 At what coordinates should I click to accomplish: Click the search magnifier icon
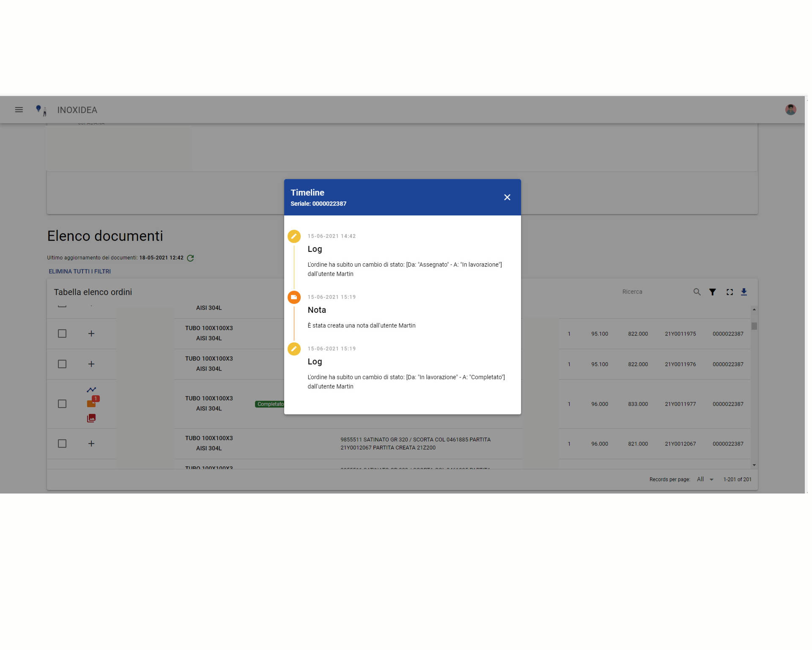[x=697, y=292]
